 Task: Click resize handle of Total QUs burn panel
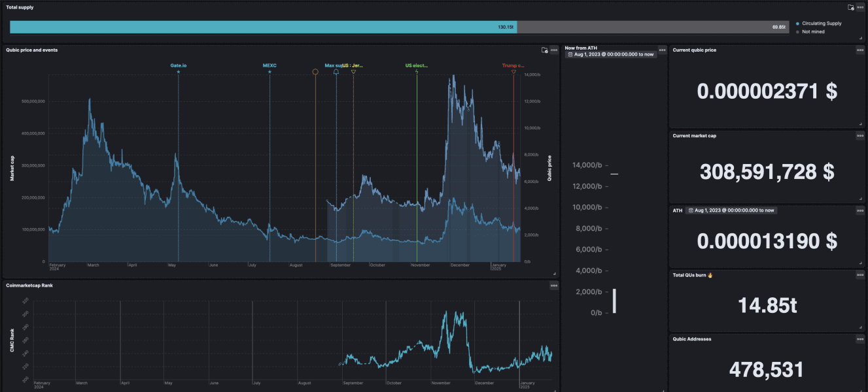tap(860, 327)
